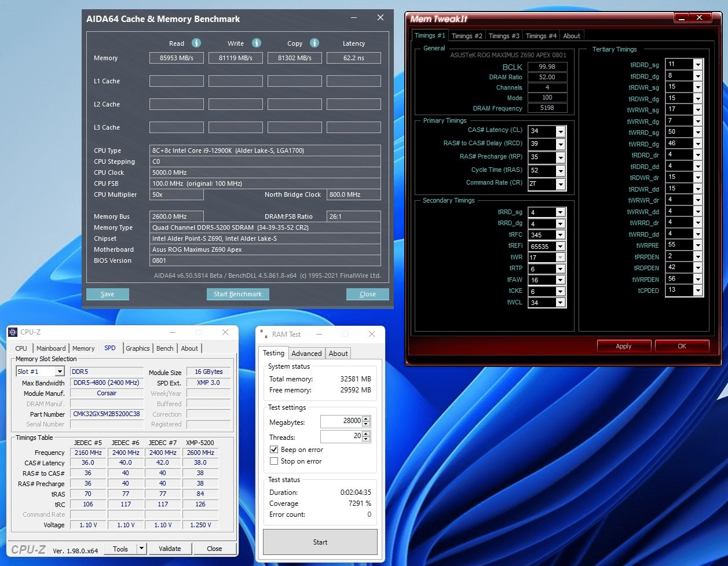The image size is (728, 566).
Task: Switch to the Mainboard tab in CPU-Z
Action: coord(51,348)
